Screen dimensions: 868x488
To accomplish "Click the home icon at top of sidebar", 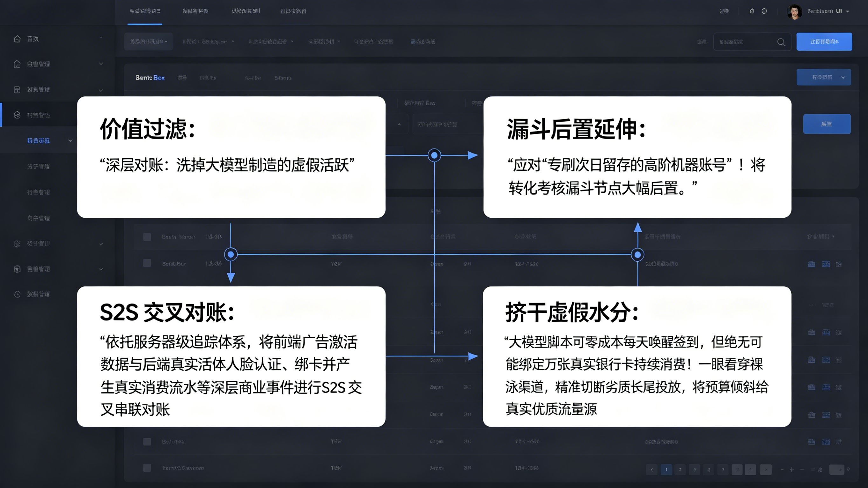I will pos(17,39).
